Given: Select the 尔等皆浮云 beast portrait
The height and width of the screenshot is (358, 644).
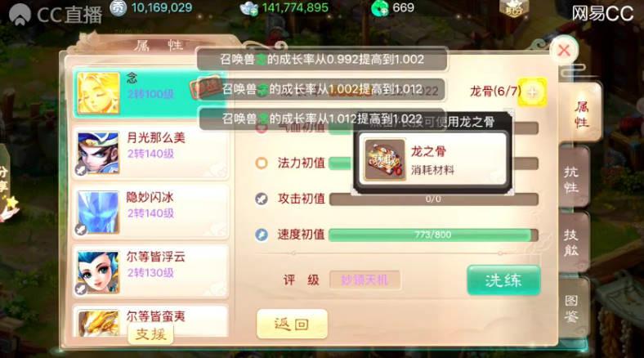Looking at the screenshot, I should (98, 272).
